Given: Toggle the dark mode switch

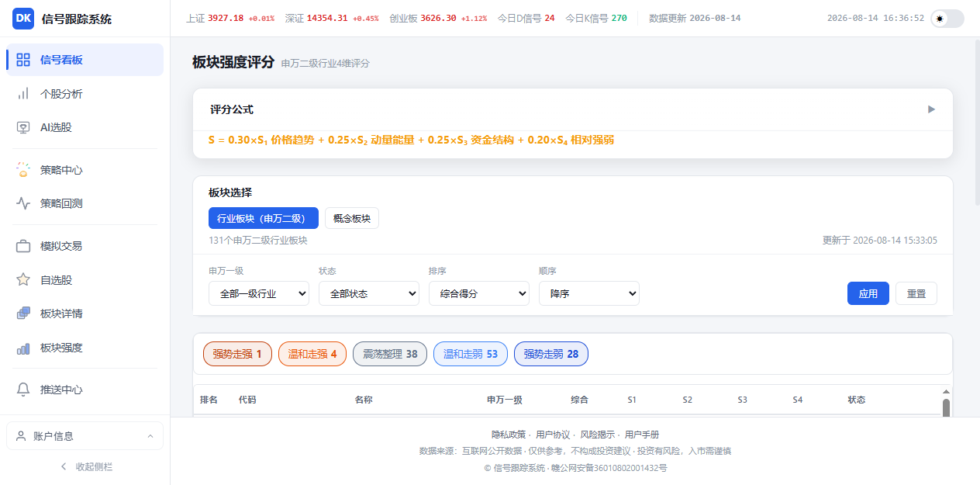Looking at the screenshot, I should coord(947,19).
